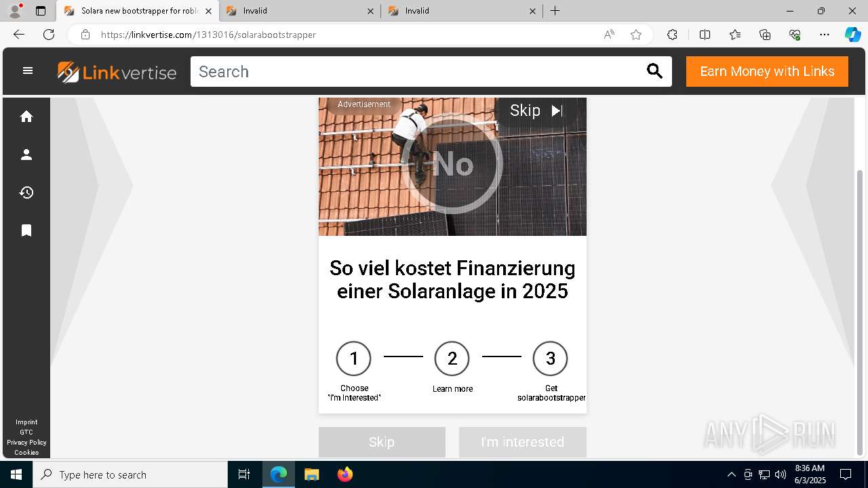This screenshot has height=488, width=868.
Task: Open the browser Extensions icon
Action: 672,35
